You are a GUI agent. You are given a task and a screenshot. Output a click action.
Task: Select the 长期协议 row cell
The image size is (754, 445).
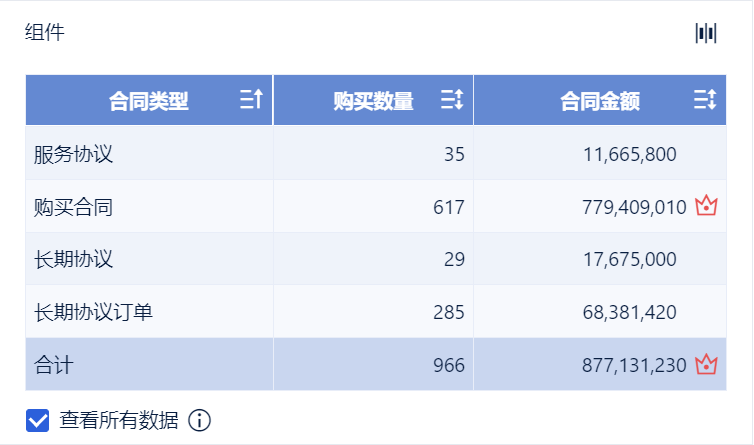tap(73, 259)
